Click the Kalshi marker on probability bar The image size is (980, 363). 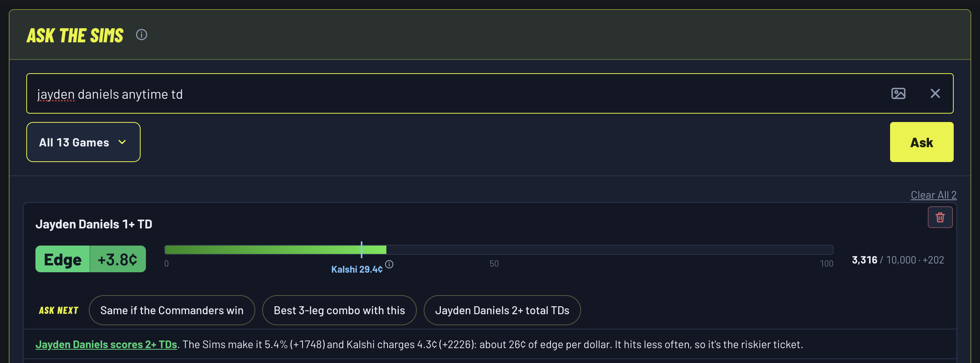[x=361, y=250]
